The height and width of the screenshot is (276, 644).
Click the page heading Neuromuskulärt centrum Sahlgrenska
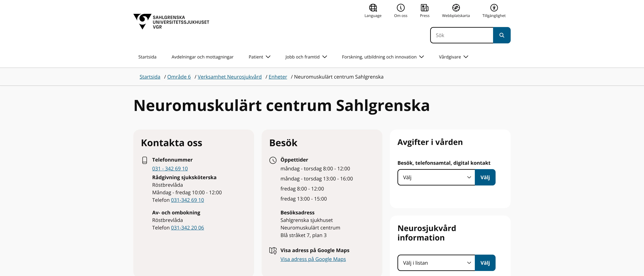pyautogui.click(x=281, y=106)
